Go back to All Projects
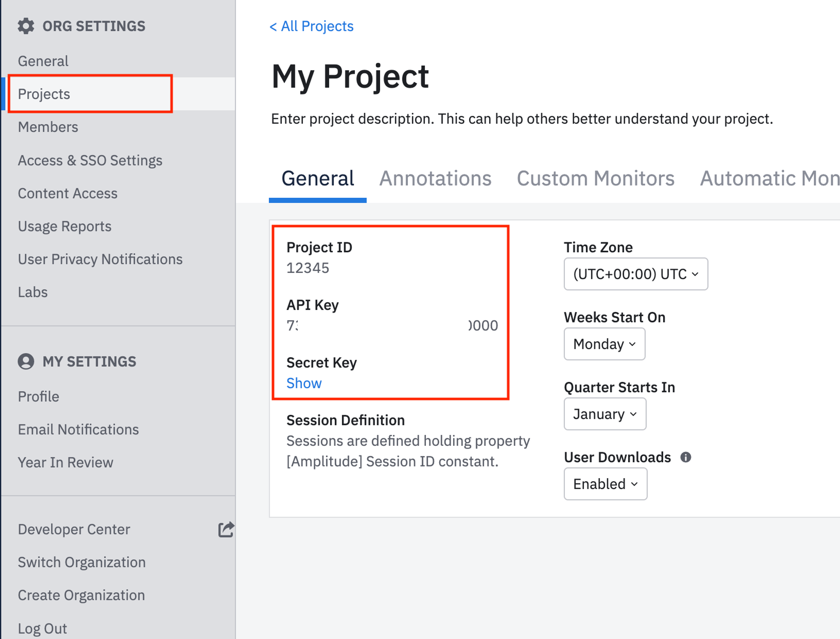This screenshot has width=840, height=639. [311, 26]
